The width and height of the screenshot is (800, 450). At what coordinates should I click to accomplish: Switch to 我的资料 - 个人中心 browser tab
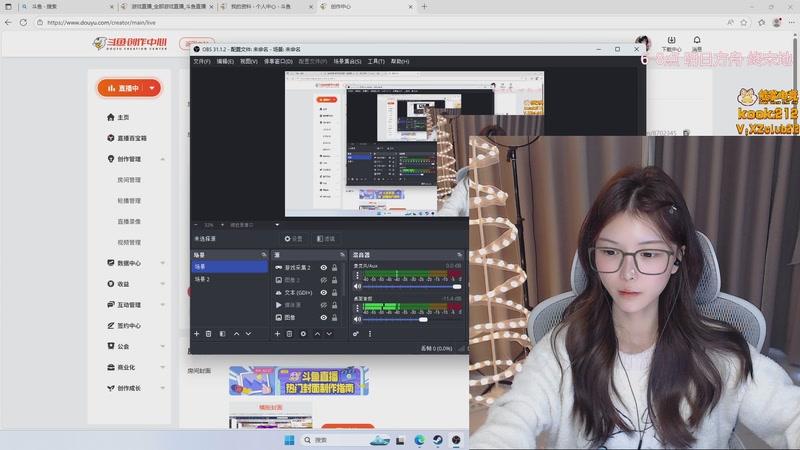[265, 7]
